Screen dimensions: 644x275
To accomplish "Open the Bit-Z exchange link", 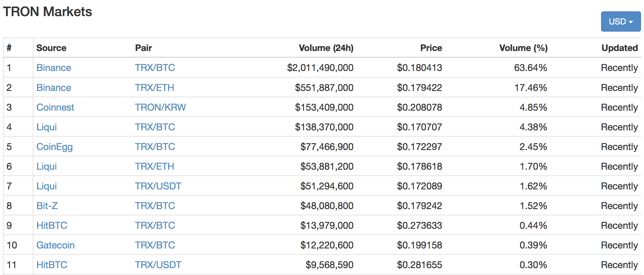I will pos(47,206).
